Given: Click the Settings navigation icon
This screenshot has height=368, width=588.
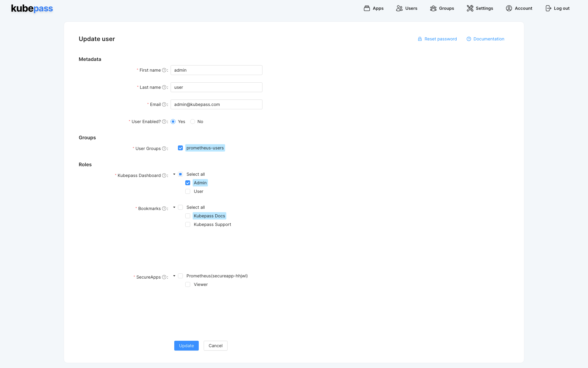Looking at the screenshot, I should [x=470, y=8].
